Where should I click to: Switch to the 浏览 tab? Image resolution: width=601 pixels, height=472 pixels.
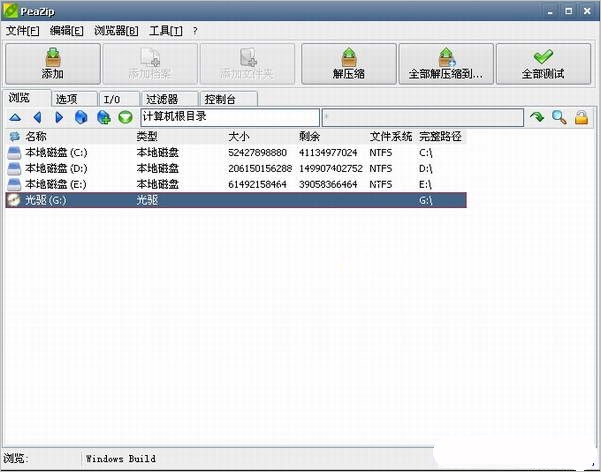pyautogui.click(x=27, y=98)
